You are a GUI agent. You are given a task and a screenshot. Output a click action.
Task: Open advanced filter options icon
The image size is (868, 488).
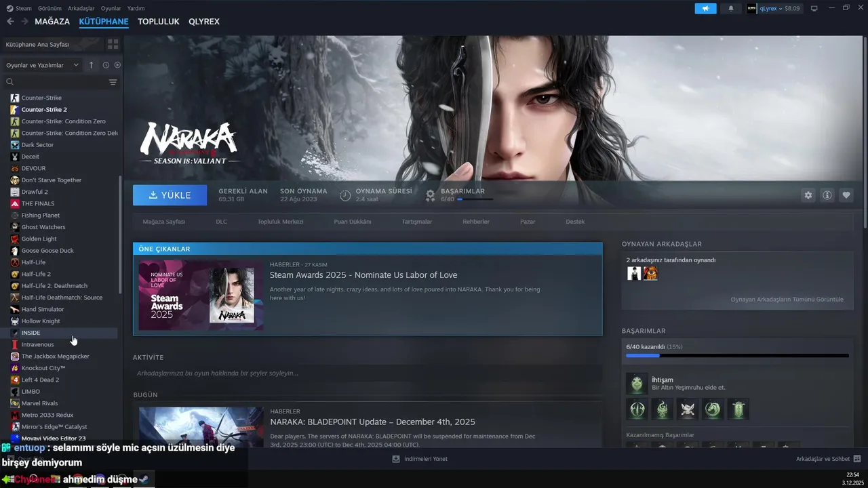pos(113,82)
